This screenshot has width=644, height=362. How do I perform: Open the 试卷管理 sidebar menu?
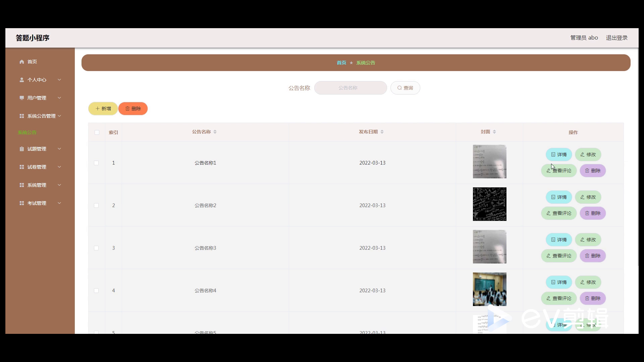point(40,167)
